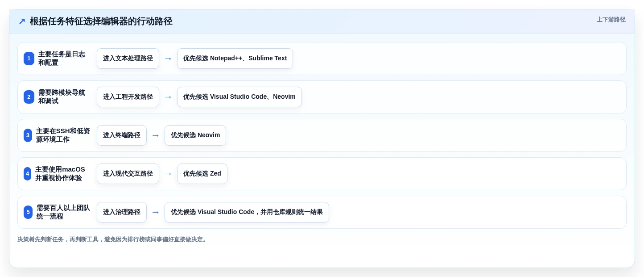This screenshot has height=277, width=644.
Task: Open the 优先候选 Neovim box
Action: [195, 135]
